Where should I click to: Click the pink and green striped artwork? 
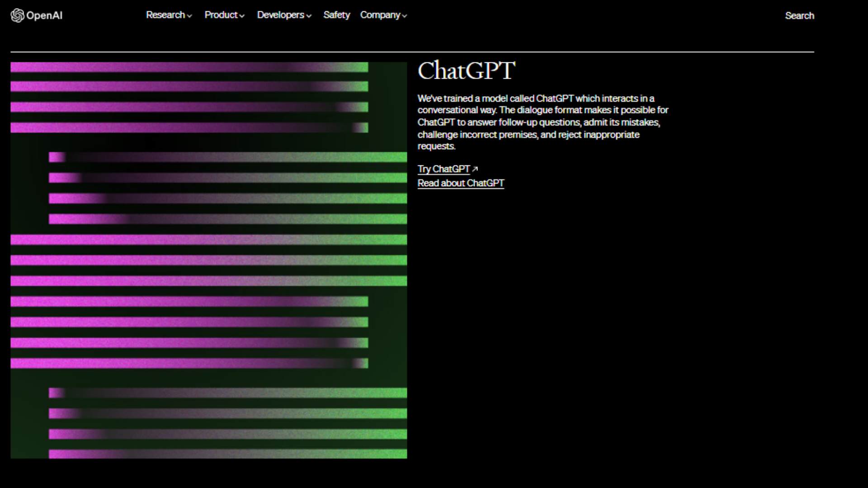209,260
